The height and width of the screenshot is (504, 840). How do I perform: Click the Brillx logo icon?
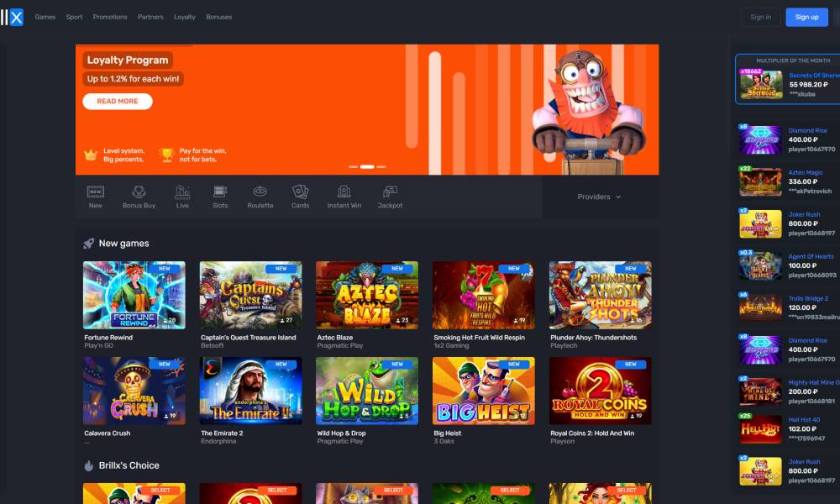[x=13, y=17]
